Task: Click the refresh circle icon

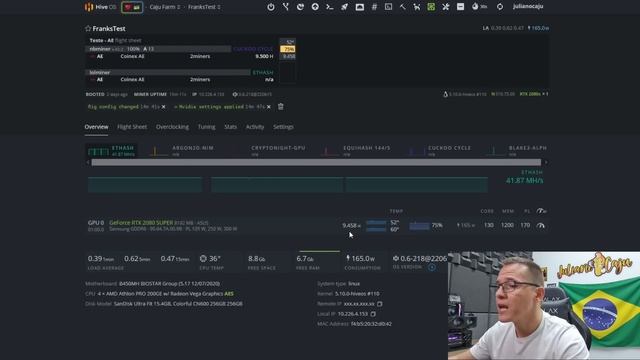Action: [x=500, y=7]
